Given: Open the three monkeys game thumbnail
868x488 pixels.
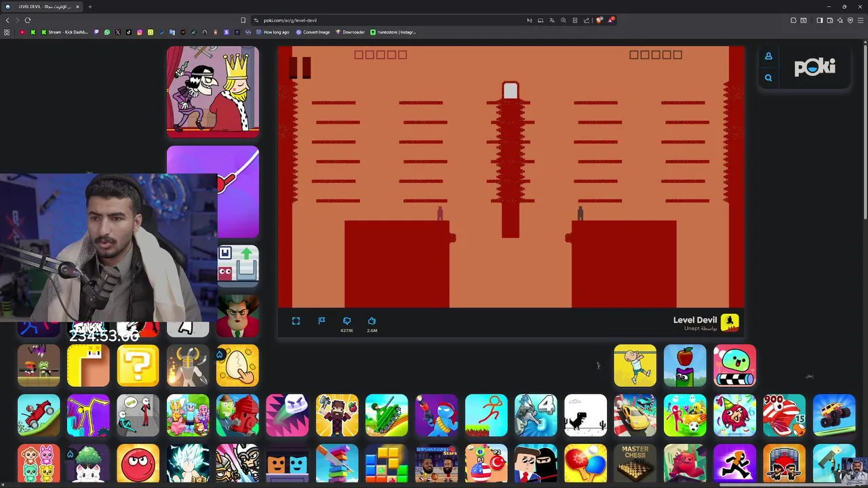Looking at the screenshot, I should (x=39, y=464).
